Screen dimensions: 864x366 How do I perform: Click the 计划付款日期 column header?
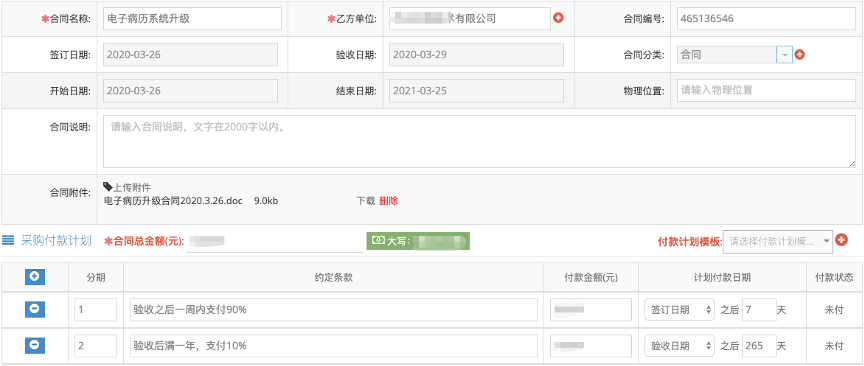(x=722, y=277)
